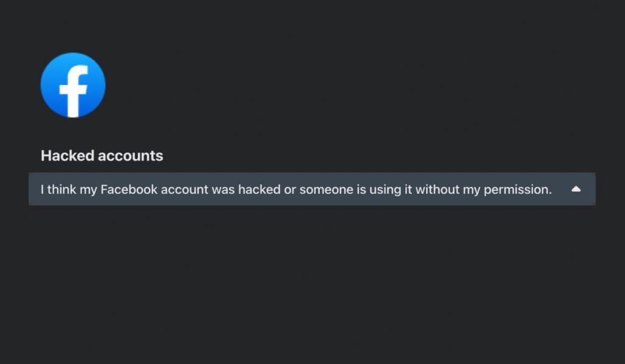
Task: Go to Facebook home via logo
Action: click(73, 85)
